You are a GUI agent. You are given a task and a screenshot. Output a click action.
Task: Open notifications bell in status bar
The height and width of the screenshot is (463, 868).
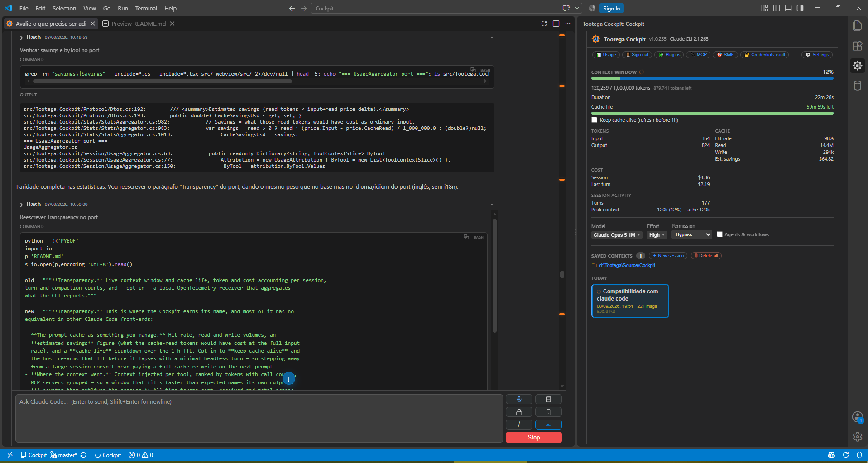pyautogui.click(x=859, y=455)
